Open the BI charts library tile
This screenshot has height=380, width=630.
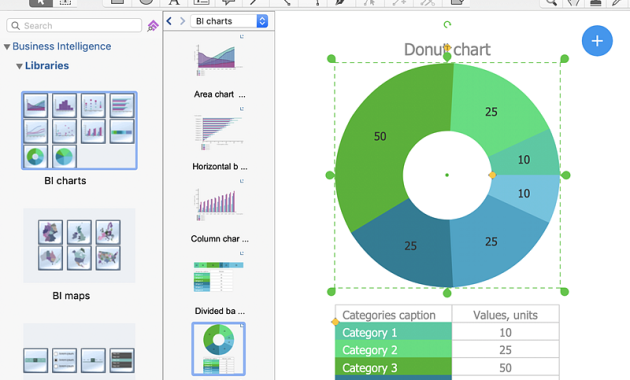(79, 131)
